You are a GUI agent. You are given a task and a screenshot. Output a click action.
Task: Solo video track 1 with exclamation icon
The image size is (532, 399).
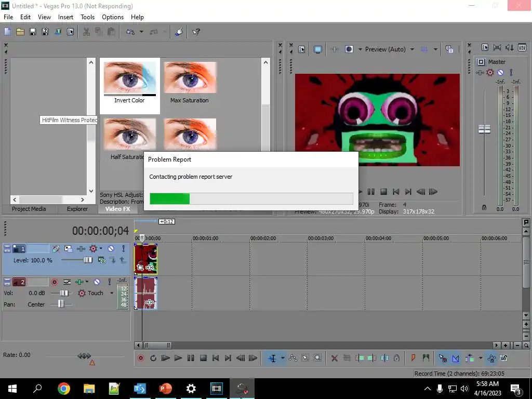pos(123,249)
